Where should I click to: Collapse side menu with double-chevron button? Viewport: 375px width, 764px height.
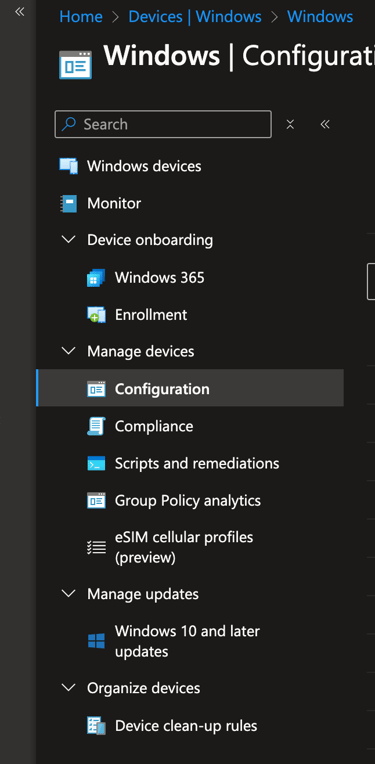pyautogui.click(x=325, y=124)
